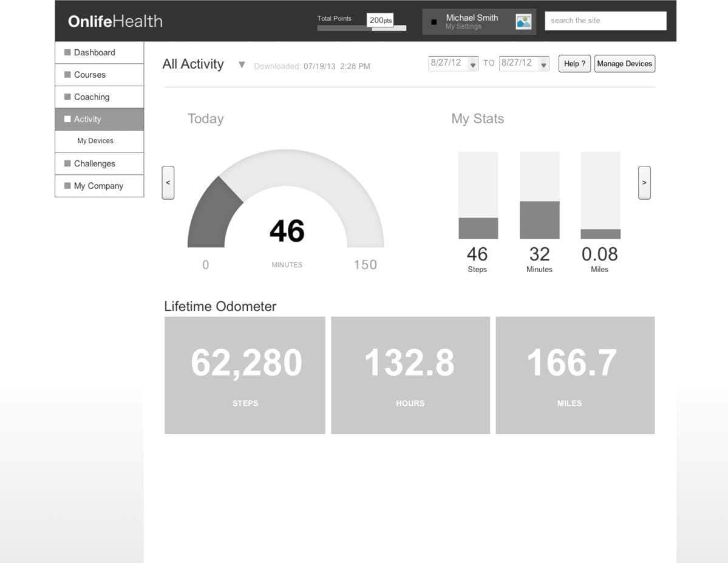
Task: Click the Downloaded 07/19/13 2:28 PM timestamp
Action: (x=312, y=66)
